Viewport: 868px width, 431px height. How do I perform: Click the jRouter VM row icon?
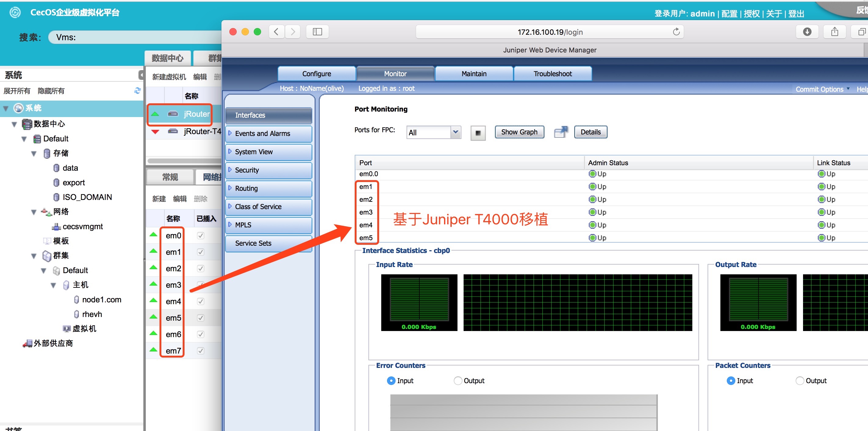pyautogui.click(x=173, y=114)
